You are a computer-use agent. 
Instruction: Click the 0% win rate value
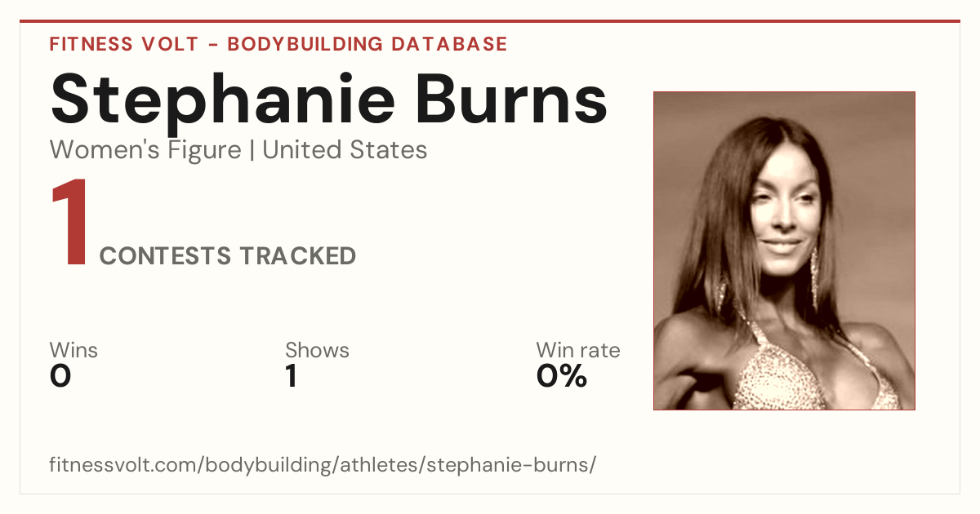(x=562, y=376)
